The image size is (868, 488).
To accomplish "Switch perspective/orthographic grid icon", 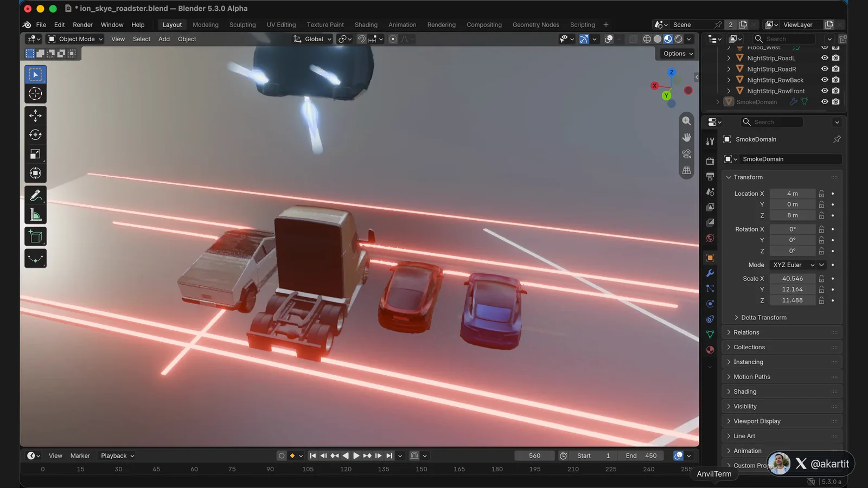I will click(687, 170).
